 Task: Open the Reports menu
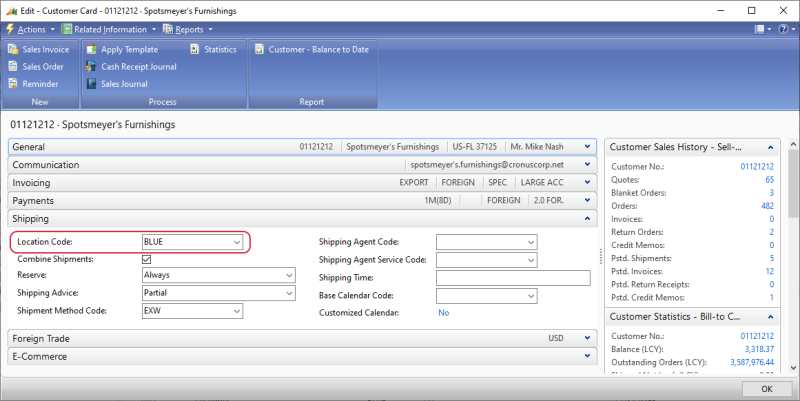pyautogui.click(x=188, y=30)
